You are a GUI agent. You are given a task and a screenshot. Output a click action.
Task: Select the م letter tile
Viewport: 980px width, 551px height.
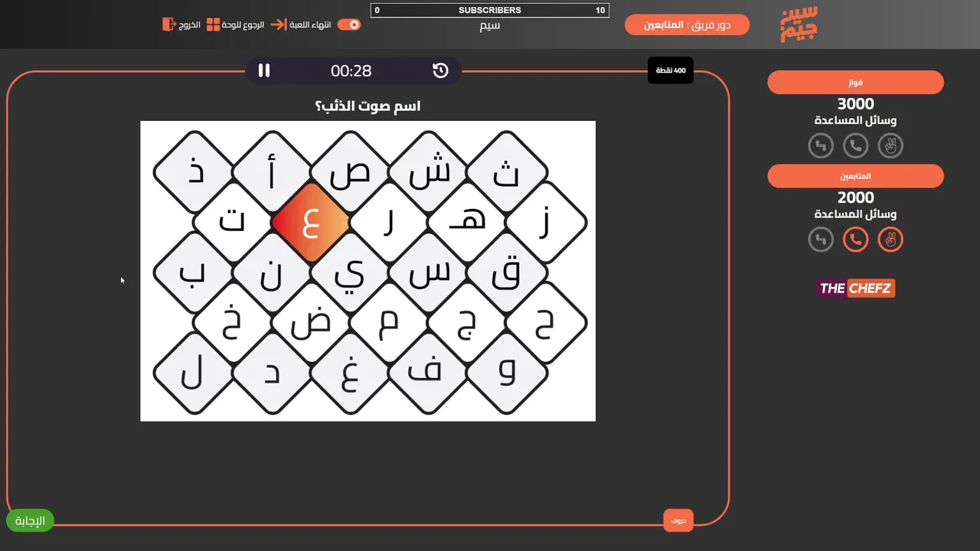[389, 324]
